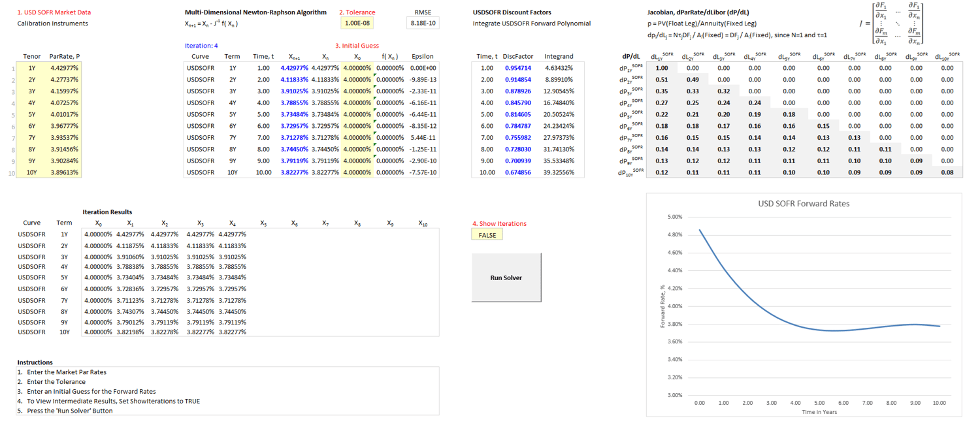
Task: Select the X2 iteration value 3.82278%
Action: (165, 332)
